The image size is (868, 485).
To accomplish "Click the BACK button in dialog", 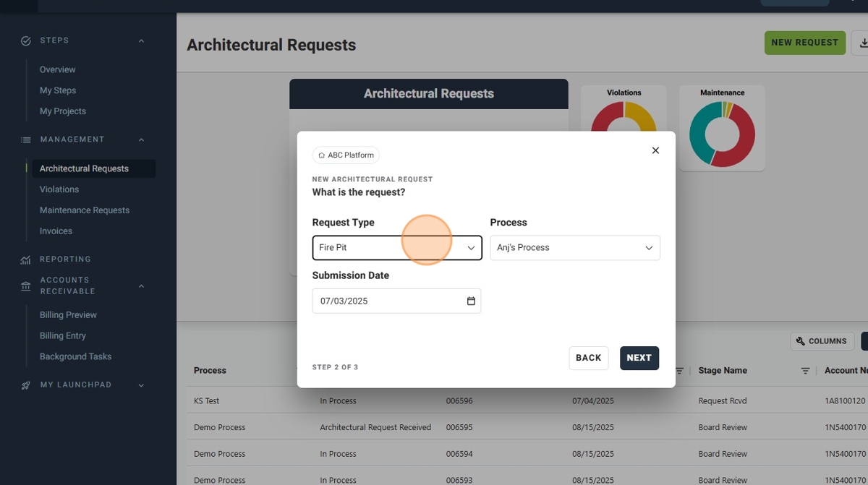I will (x=589, y=358).
